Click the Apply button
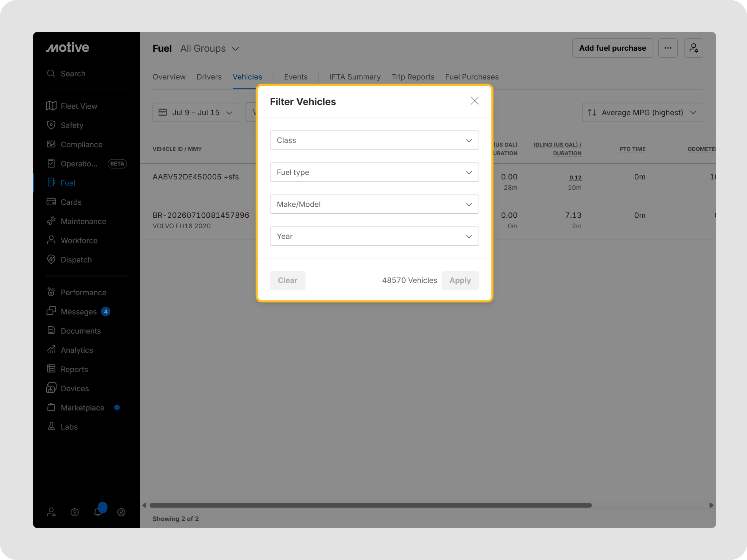This screenshot has width=747, height=560. coord(460,280)
